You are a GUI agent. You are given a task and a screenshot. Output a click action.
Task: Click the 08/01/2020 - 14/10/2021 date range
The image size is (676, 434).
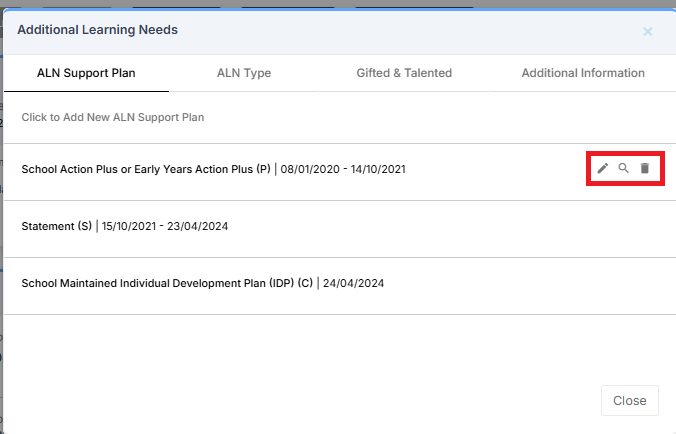click(343, 170)
